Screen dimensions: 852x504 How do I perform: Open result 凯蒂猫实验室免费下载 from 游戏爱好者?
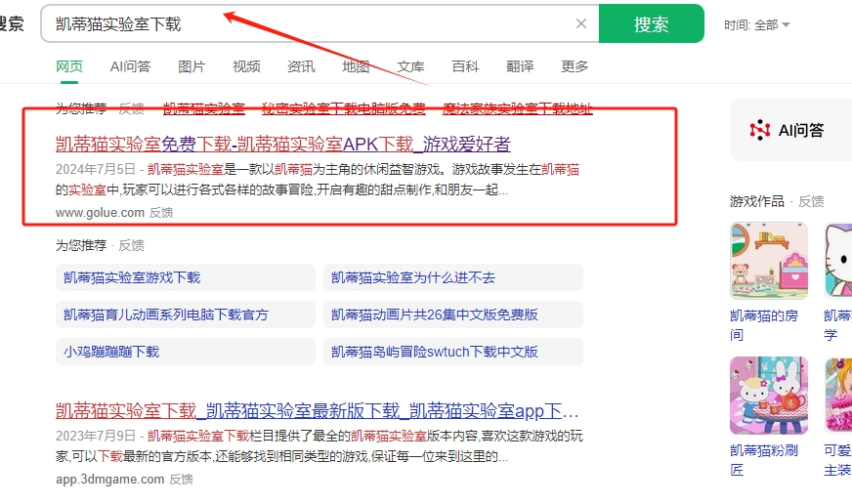283,144
